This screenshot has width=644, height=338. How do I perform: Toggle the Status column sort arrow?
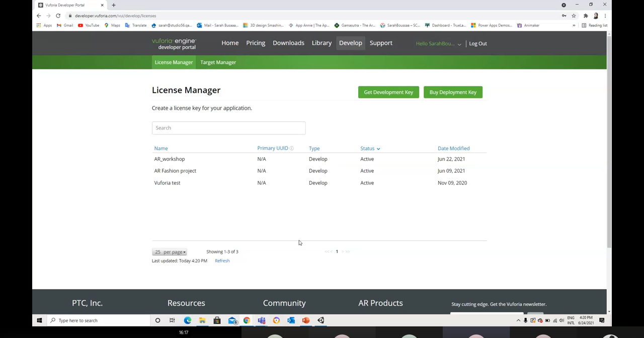pos(378,149)
